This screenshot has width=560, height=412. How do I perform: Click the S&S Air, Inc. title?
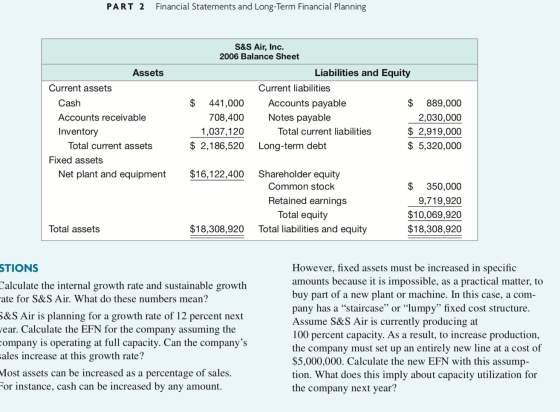(x=259, y=47)
